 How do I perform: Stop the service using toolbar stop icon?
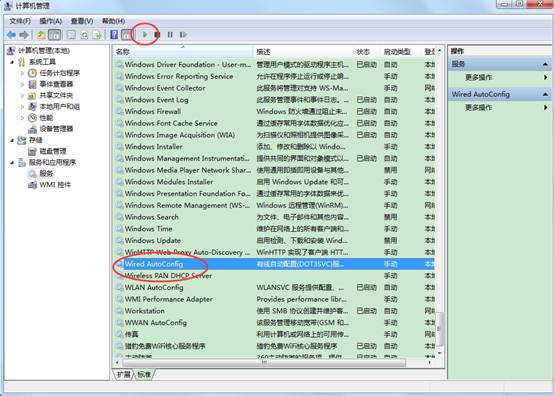[x=158, y=35]
